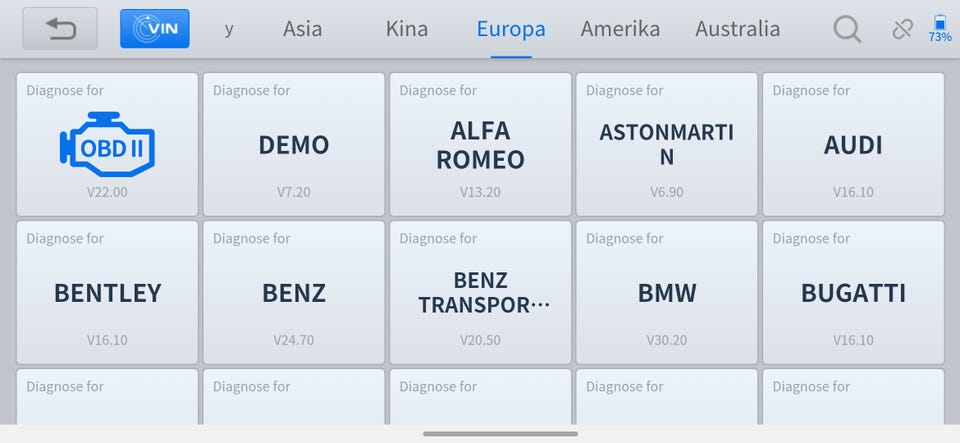Choose the BENZ TRANSPOR… tile
This screenshot has height=443, width=960.
pos(481,292)
